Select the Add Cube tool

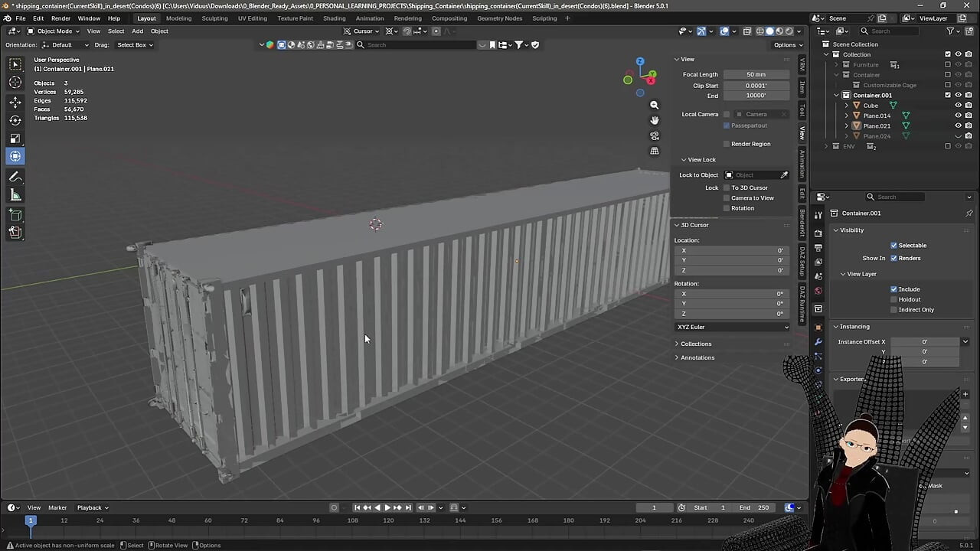click(x=15, y=215)
